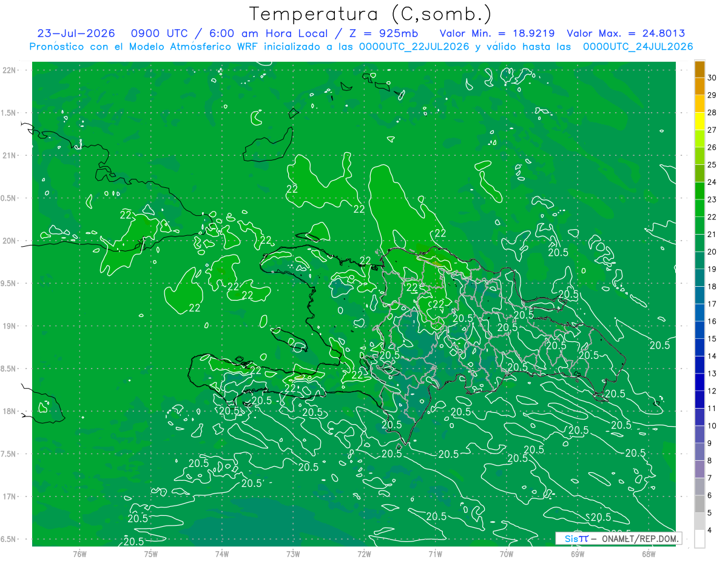The height and width of the screenshot is (562, 728).
Task: Click the '74W' longitude axis label
Action: point(221,554)
